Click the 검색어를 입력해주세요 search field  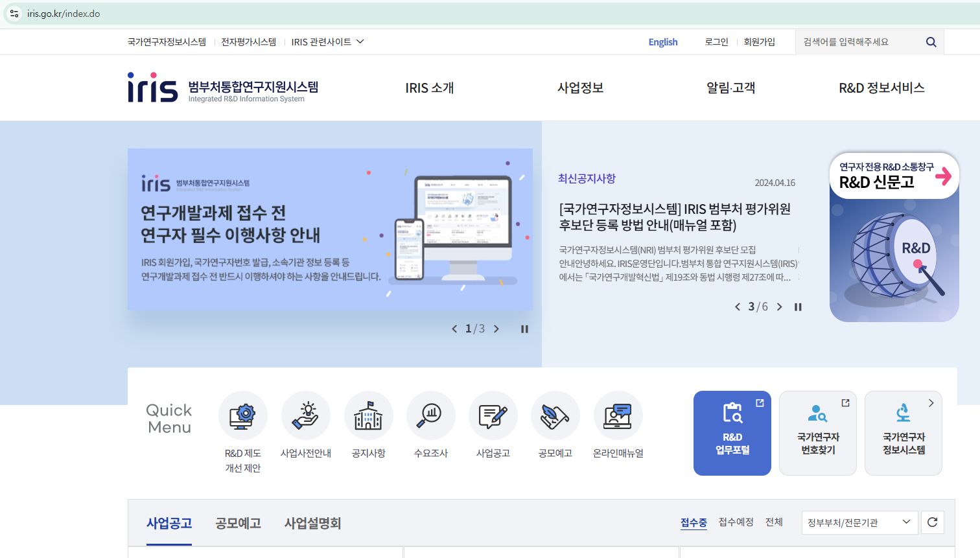coord(859,42)
